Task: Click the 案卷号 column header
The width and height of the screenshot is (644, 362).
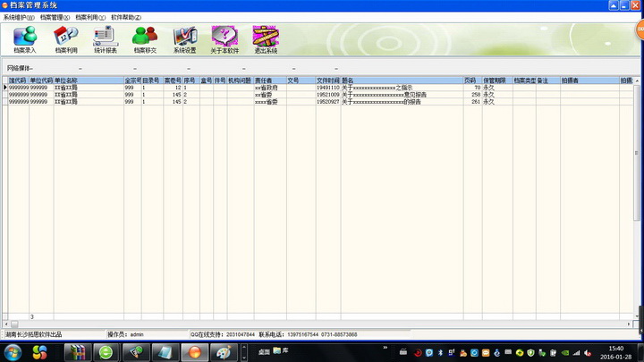Action: (173, 80)
